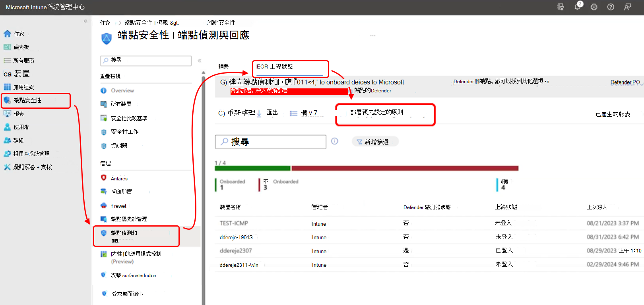Click 部署預先設定的原則 button

(376, 112)
